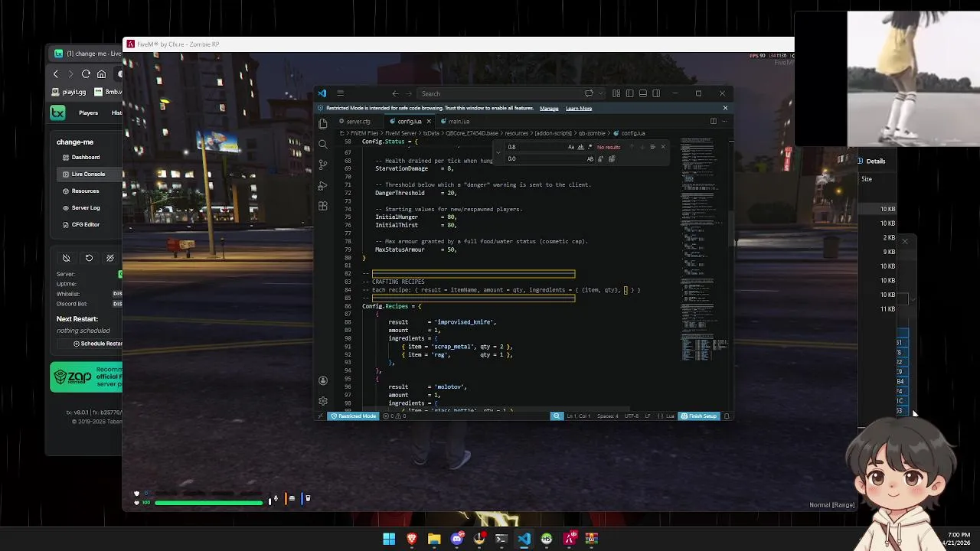Click Restricted Mode in VS Code status bar
Image resolution: width=980 pixels, height=551 pixels.
point(354,416)
